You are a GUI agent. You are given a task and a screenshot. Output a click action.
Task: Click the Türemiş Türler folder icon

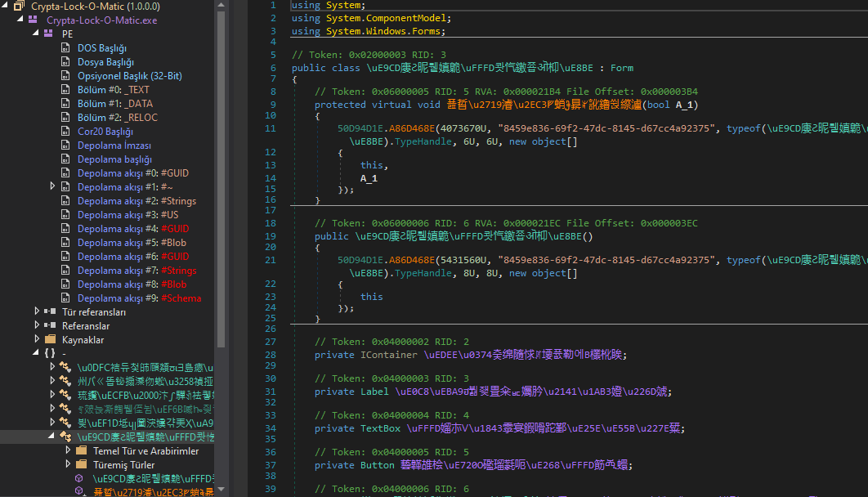pyautogui.click(x=81, y=464)
